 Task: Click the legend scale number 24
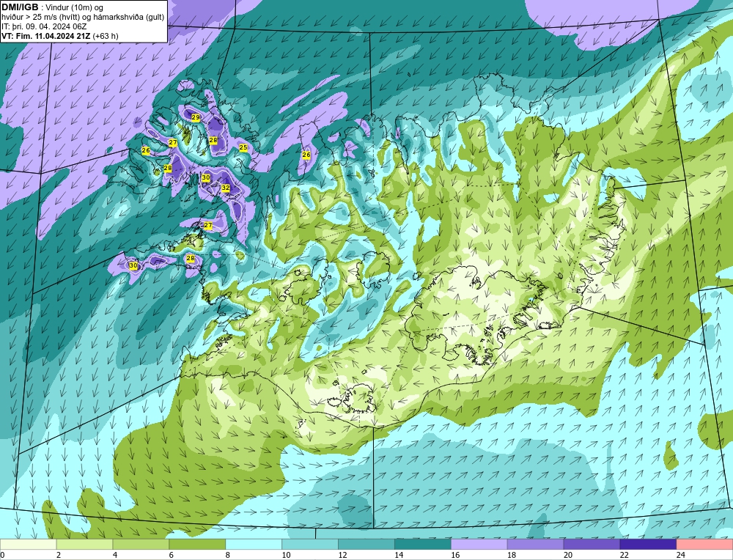click(681, 555)
